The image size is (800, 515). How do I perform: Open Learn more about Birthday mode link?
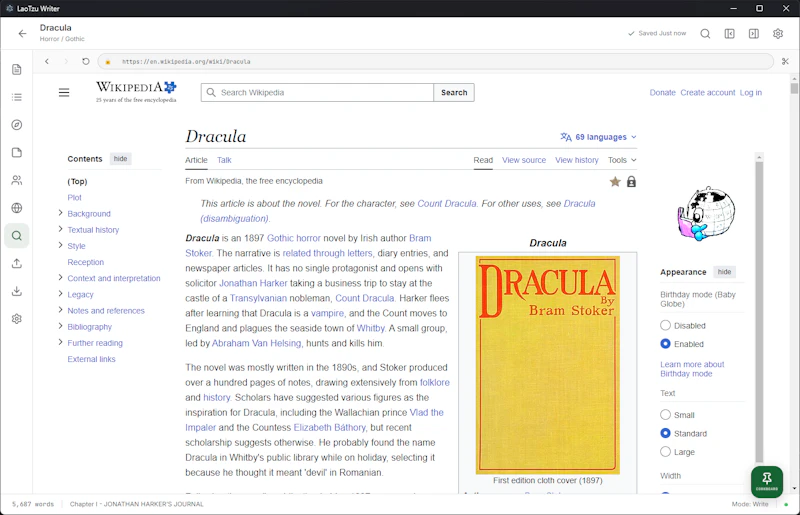[x=692, y=369]
